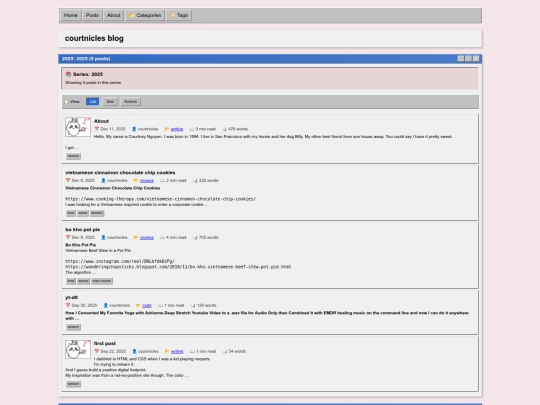Click the author icon in About post row

pos(134,129)
